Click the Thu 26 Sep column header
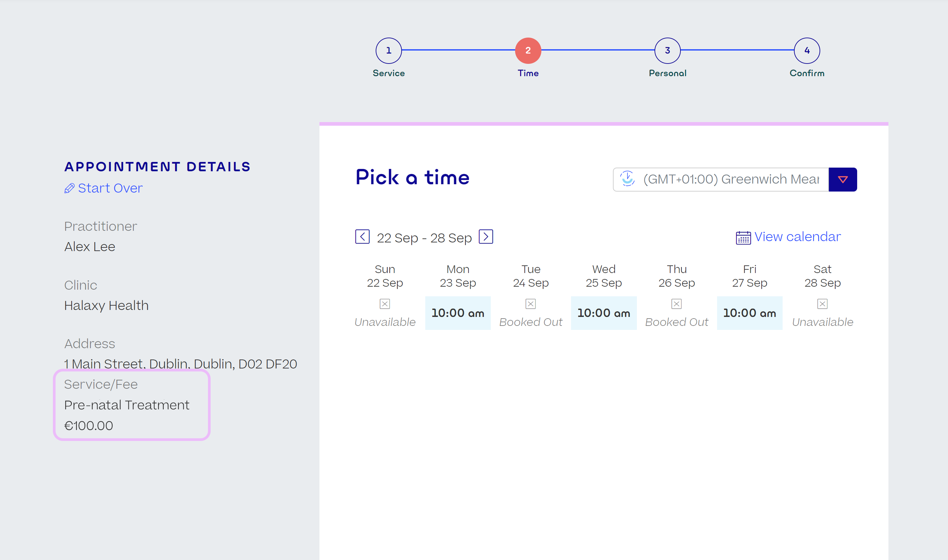The width and height of the screenshot is (948, 560). 676,276
